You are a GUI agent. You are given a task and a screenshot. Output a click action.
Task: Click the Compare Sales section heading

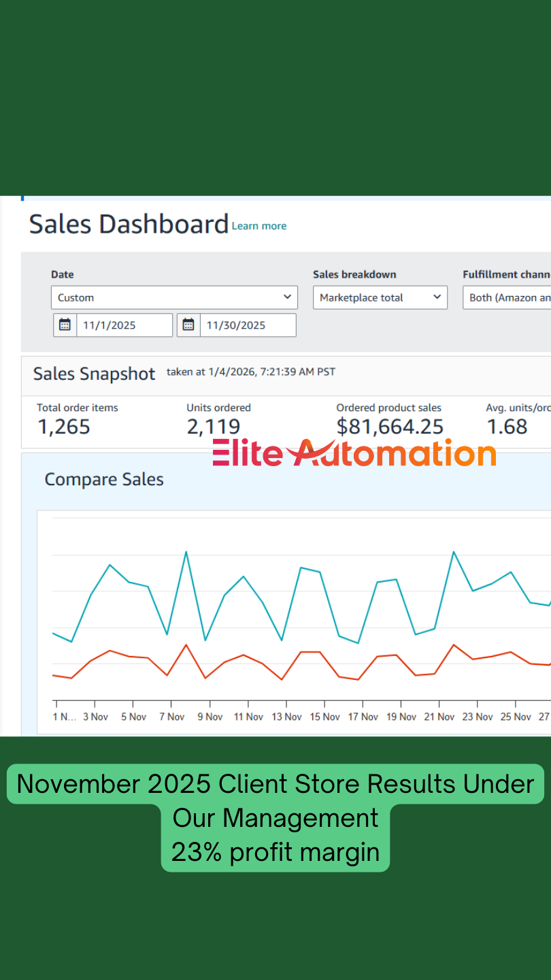tap(104, 479)
